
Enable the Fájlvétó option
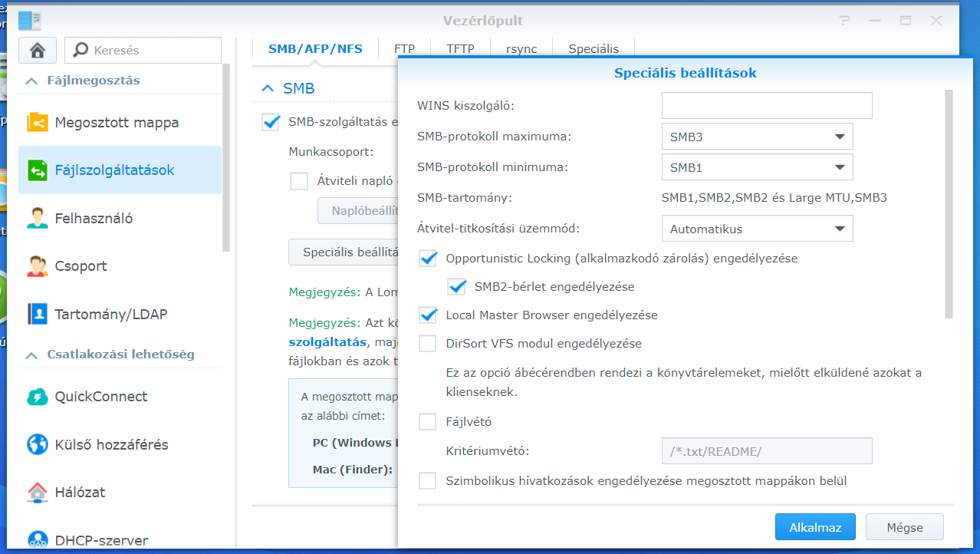[426, 421]
